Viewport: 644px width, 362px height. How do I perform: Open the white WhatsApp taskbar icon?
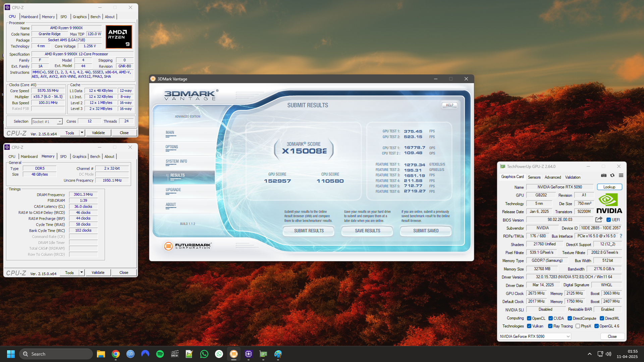coord(219,354)
